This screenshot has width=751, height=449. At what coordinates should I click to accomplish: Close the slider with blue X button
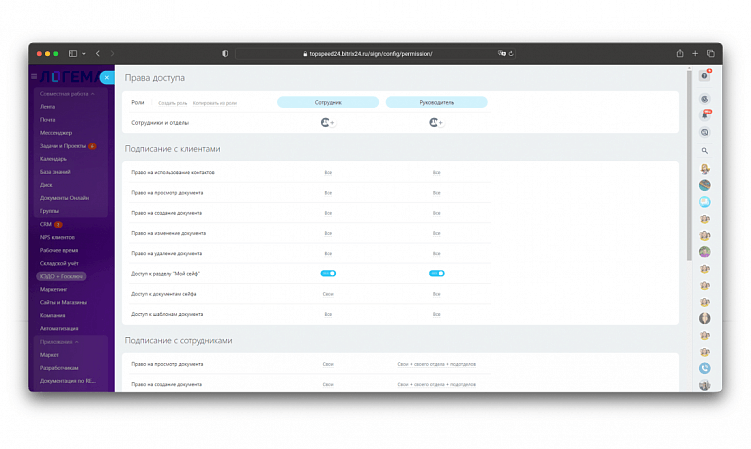[x=107, y=77]
